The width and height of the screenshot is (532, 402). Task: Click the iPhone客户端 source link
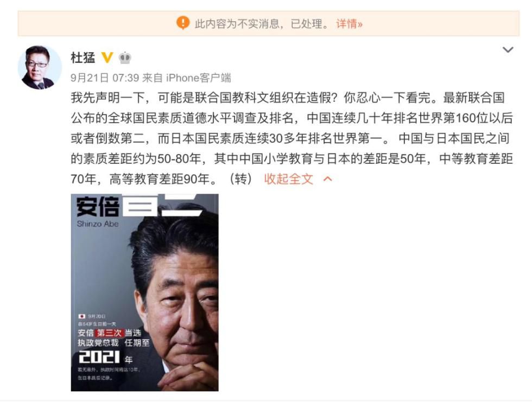pyautogui.click(x=199, y=78)
